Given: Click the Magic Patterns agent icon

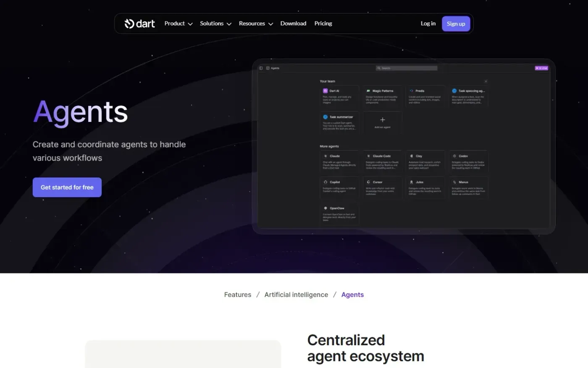Looking at the screenshot, I should pos(368,91).
